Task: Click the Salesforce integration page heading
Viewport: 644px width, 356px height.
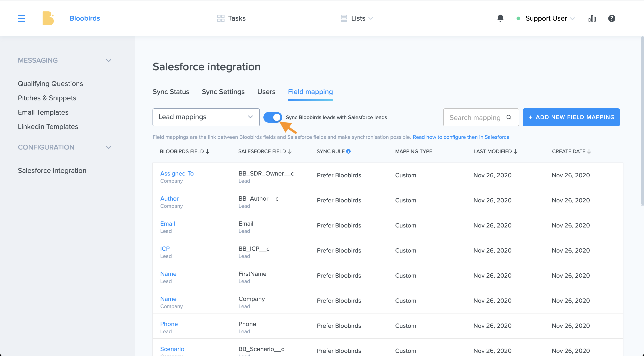Action: pyautogui.click(x=206, y=66)
